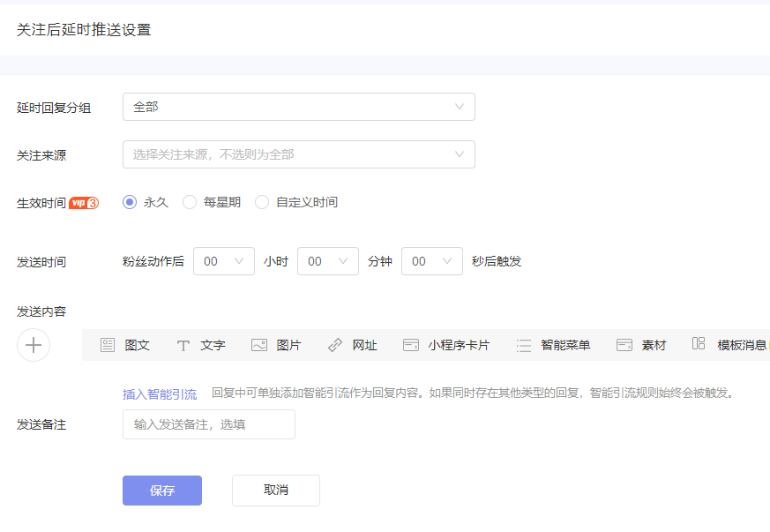Click the 发送时间 label
This screenshot has height=532, width=770.
coord(41,262)
